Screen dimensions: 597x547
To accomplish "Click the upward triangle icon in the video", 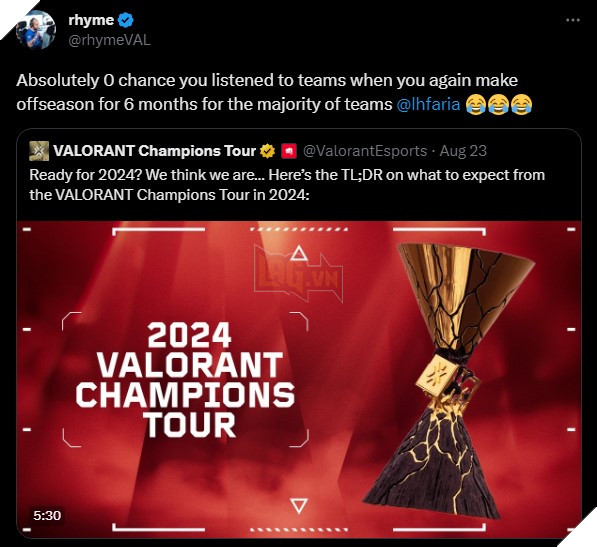I will [x=299, y=254].
